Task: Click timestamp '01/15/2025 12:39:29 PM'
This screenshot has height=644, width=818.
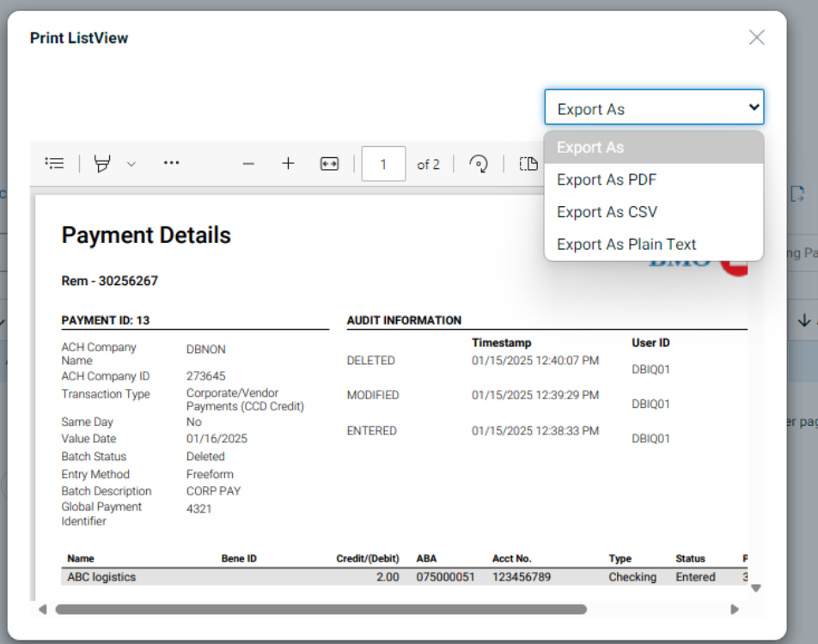Action: point(535,395)
